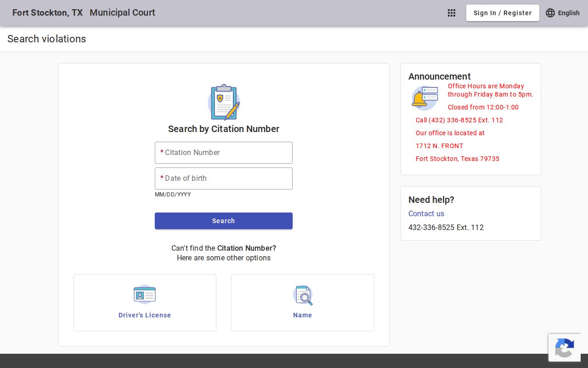The width and height of the screenshot is (588, 368).
Task: Click 'Our office is located at' text
Action: tap(450, 133)
